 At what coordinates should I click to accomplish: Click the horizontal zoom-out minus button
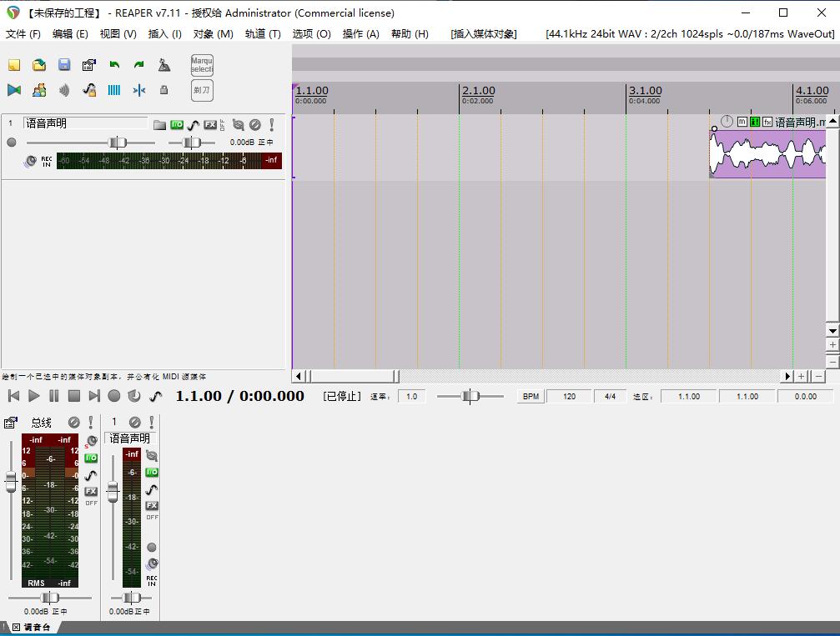point(818,377)
